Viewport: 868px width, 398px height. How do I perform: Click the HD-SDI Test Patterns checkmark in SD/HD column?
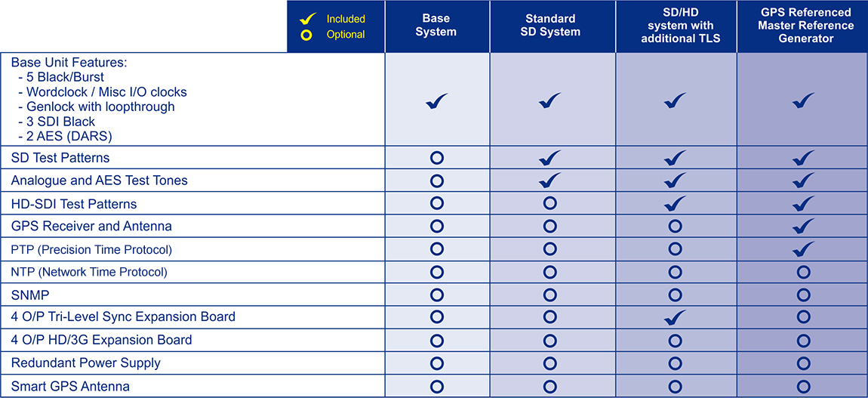675,203
